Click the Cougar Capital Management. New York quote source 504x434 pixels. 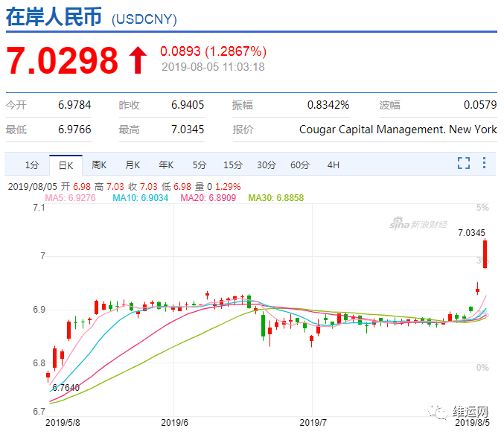(398, 130)
